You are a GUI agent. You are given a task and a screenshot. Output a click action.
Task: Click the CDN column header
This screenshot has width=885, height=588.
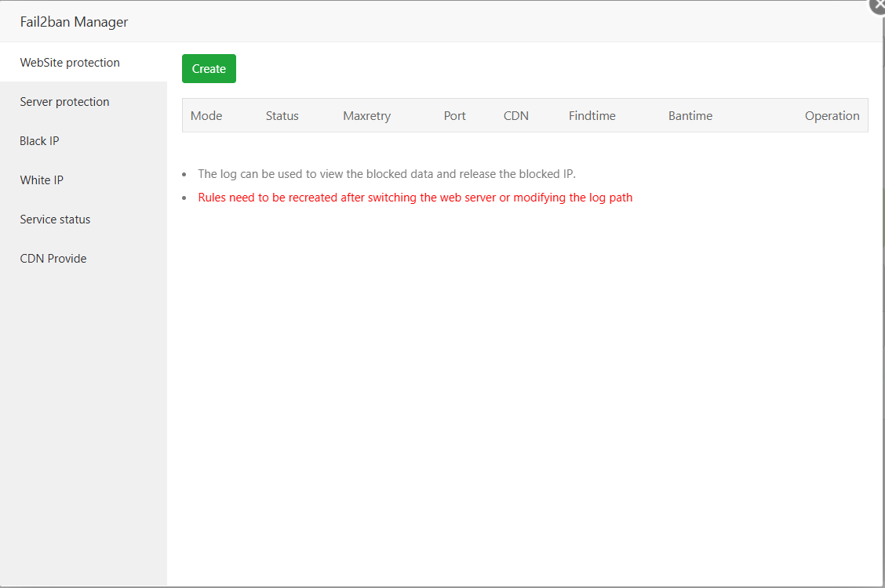click(515, 115)
